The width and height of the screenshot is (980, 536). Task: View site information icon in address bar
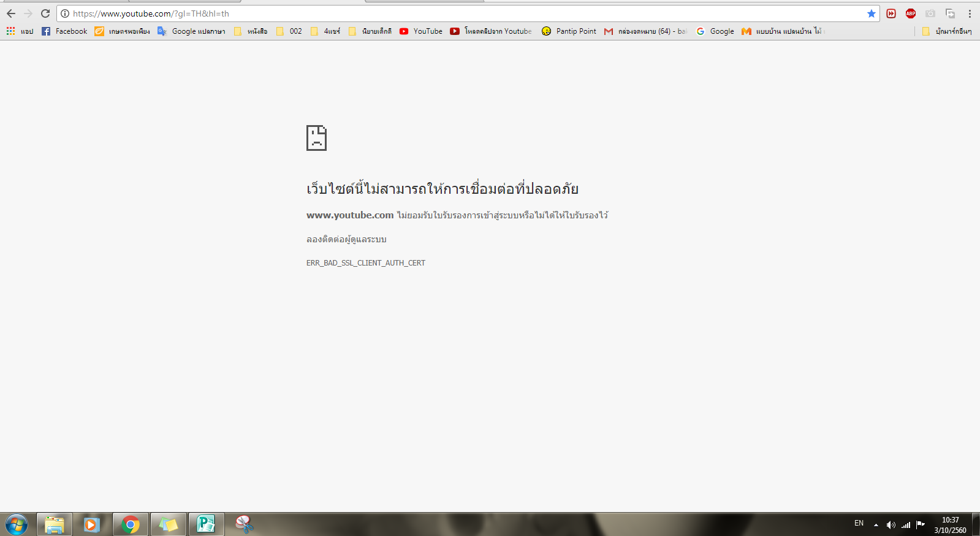click(x=65, y=13)
